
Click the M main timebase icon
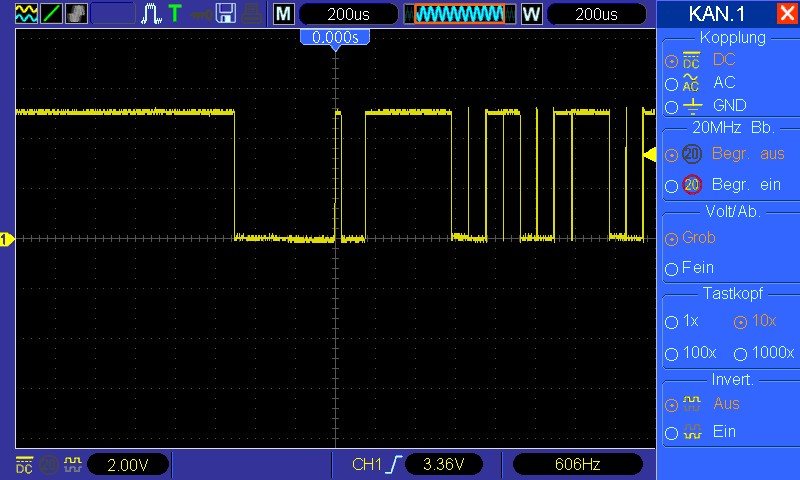[x=284, y=14]
